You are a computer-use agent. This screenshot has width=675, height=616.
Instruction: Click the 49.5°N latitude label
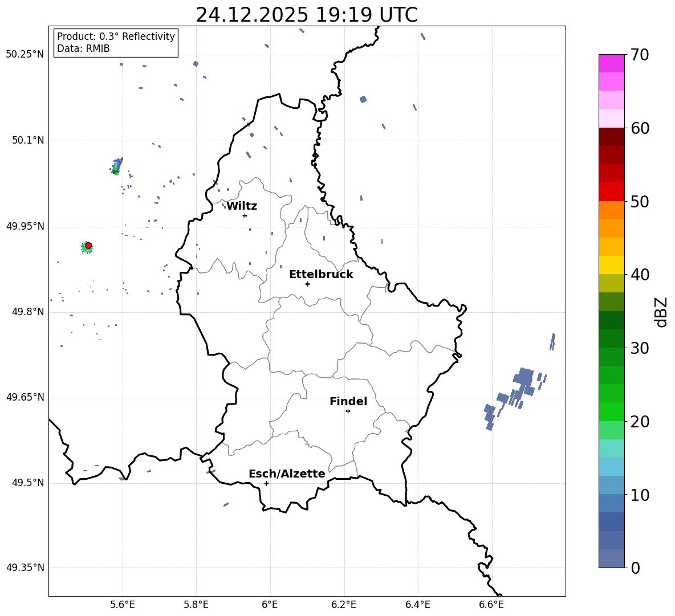coord(28,483)
